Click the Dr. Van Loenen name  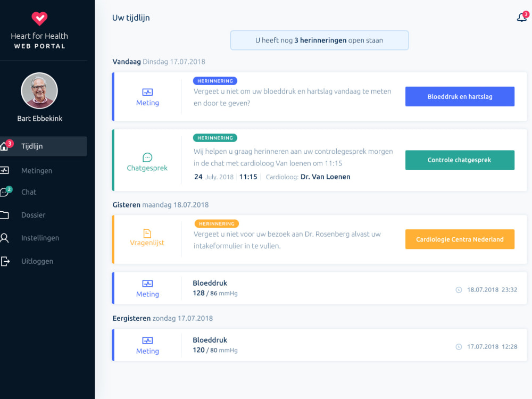tap(326, 177)
